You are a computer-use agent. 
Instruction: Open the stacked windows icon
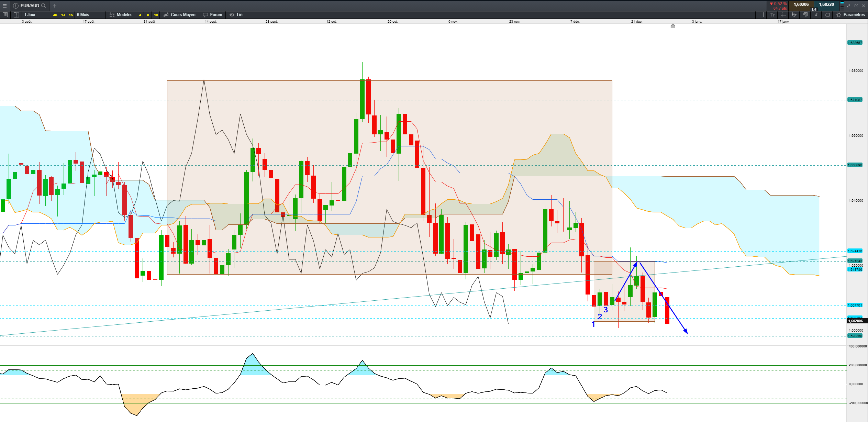(x=805, y=15)
